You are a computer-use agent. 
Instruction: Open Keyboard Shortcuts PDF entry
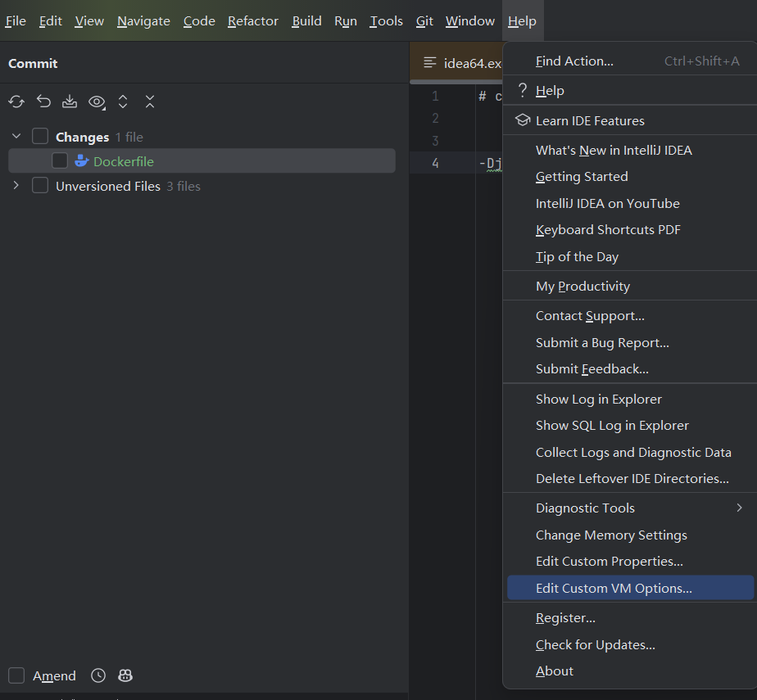point(630,229)
